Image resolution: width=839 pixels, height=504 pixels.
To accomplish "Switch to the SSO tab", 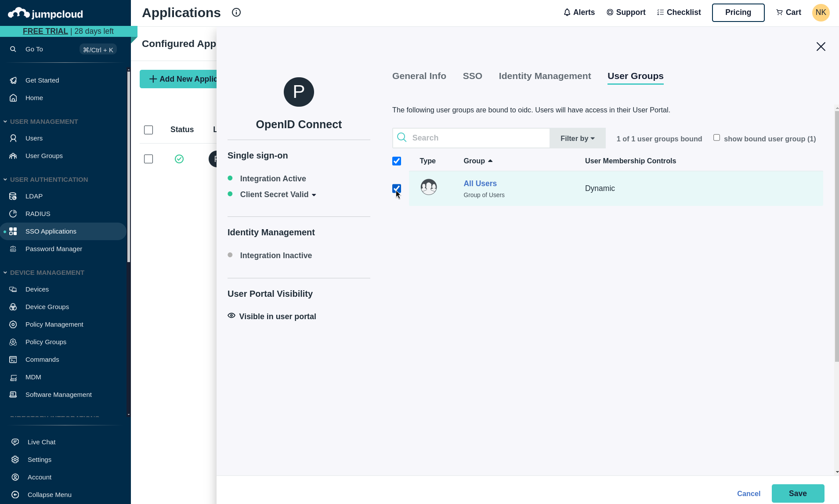I will point(472,76).
